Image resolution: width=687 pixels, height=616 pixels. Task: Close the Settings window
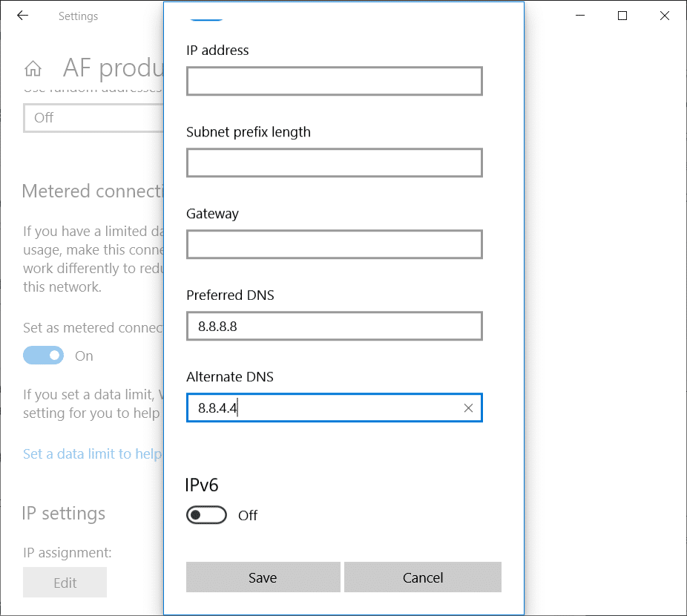(665, 16)
